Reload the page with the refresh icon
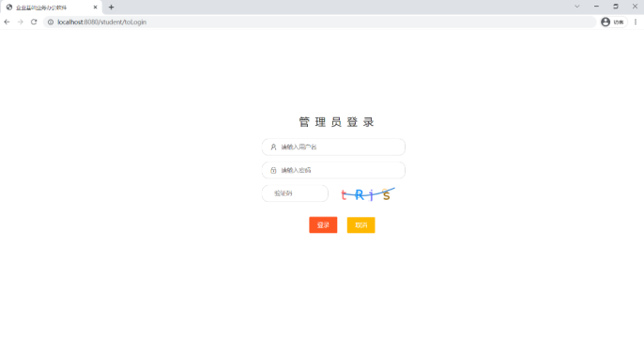644x339 pixels. coord(34,22)
